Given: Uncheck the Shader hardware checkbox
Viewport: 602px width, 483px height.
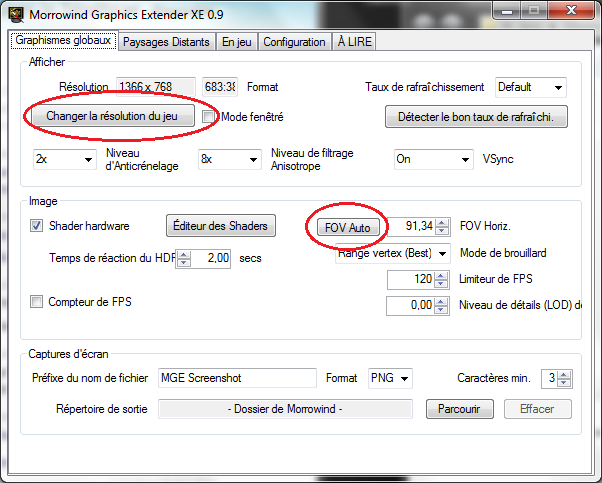Looking at the screenshot, I should coord(36,226).
